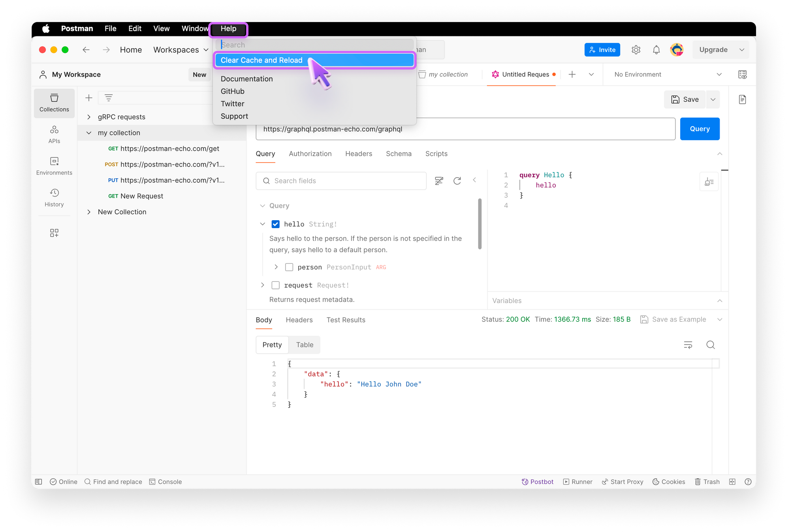Switch to the Table response view
Screen dimensions: 790x532
(305, 345)
